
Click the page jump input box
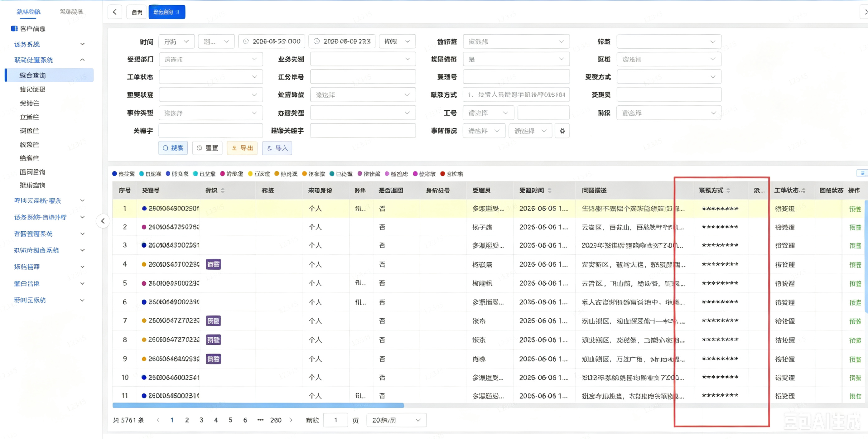pyautogui.click(x=335, y=420)
